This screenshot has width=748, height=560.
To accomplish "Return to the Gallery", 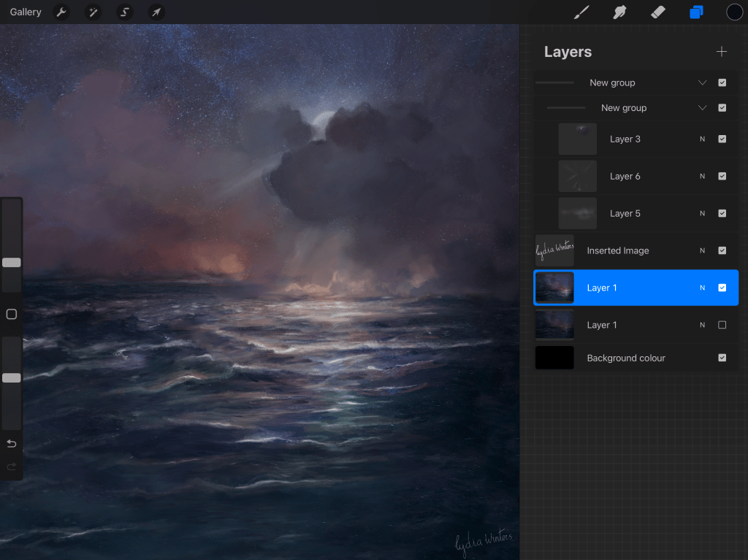I will (x=26, y=12).
